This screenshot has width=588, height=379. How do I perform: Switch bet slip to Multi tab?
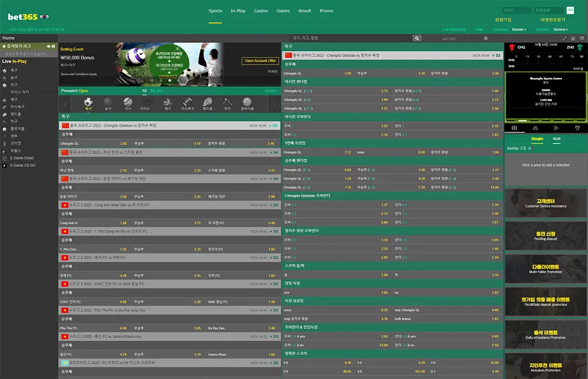click(x=556, y=139)
